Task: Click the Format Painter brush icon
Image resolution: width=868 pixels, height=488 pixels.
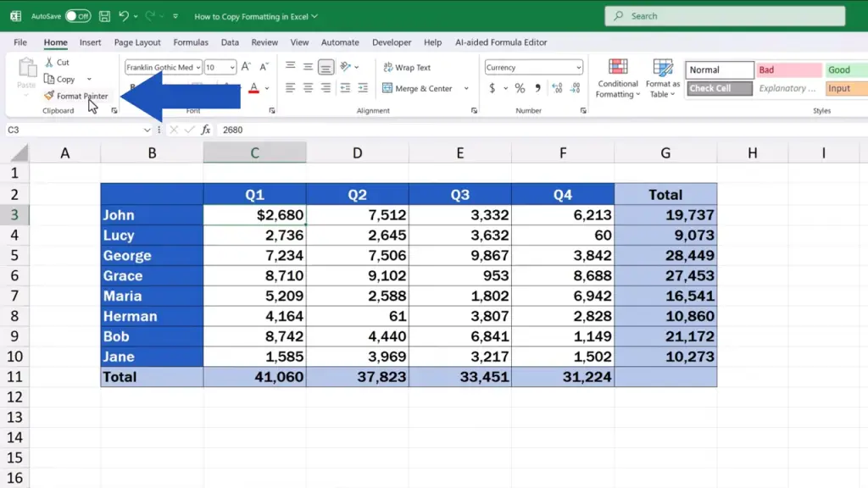Action: (49, 96)
